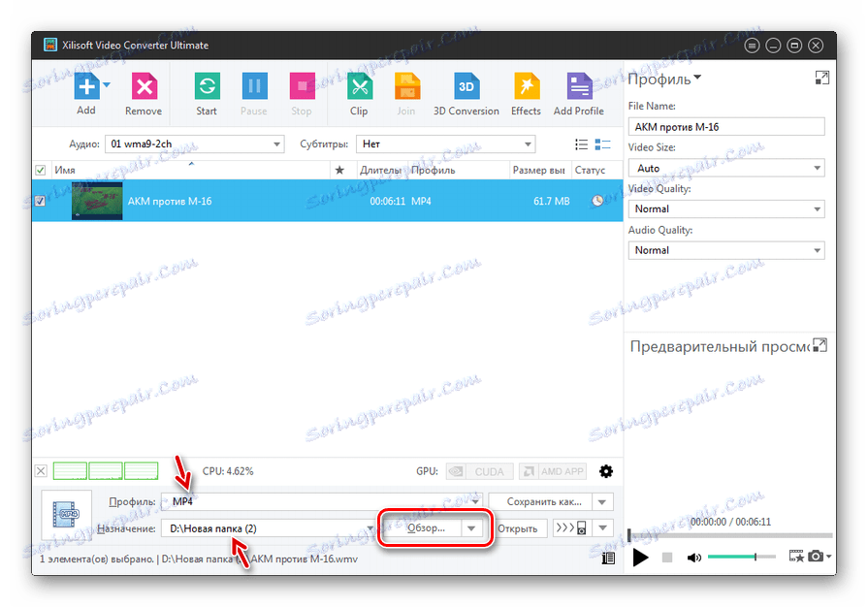Click the transfer-to-device icon button

click(572, 527)
